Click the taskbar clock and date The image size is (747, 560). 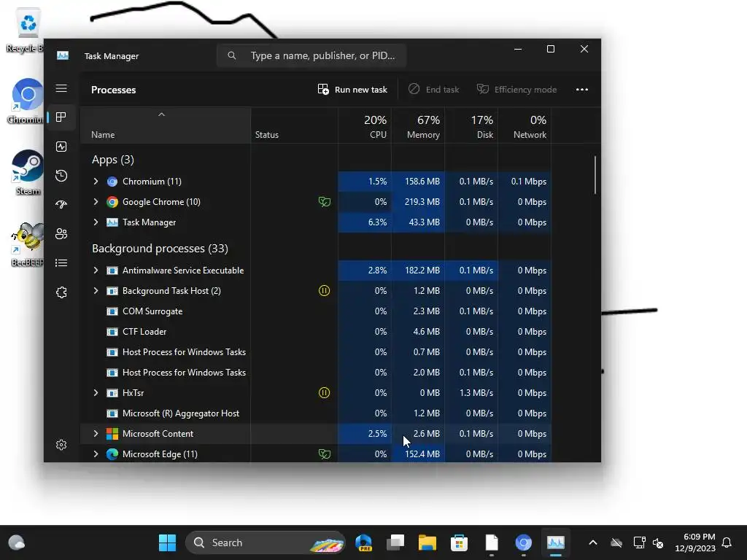coord(695,542)
